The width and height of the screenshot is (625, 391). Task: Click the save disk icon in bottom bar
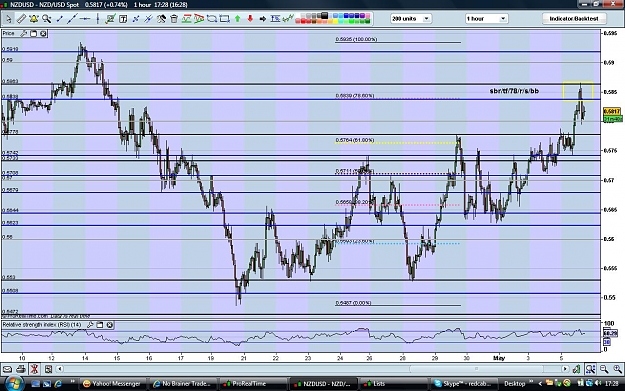pos(48,369)
